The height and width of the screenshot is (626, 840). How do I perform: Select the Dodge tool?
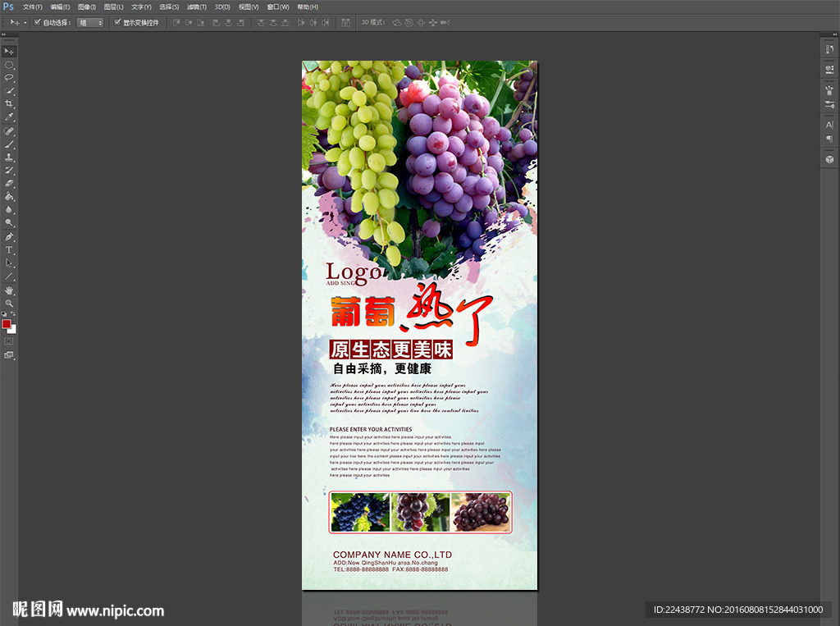[9, 222]
